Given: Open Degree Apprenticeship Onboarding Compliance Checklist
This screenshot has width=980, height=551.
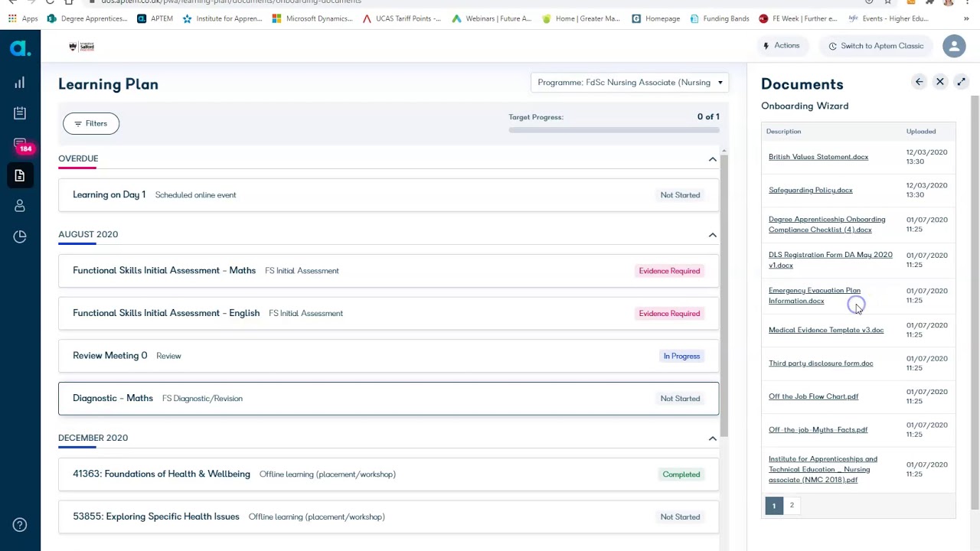Looking at the screenshot, I should (x=827, y=224).
